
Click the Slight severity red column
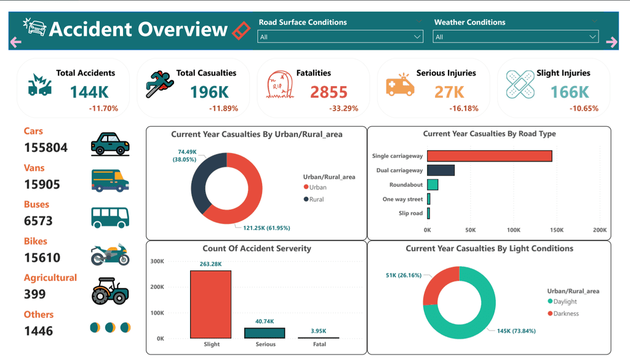tap(211, 304)
